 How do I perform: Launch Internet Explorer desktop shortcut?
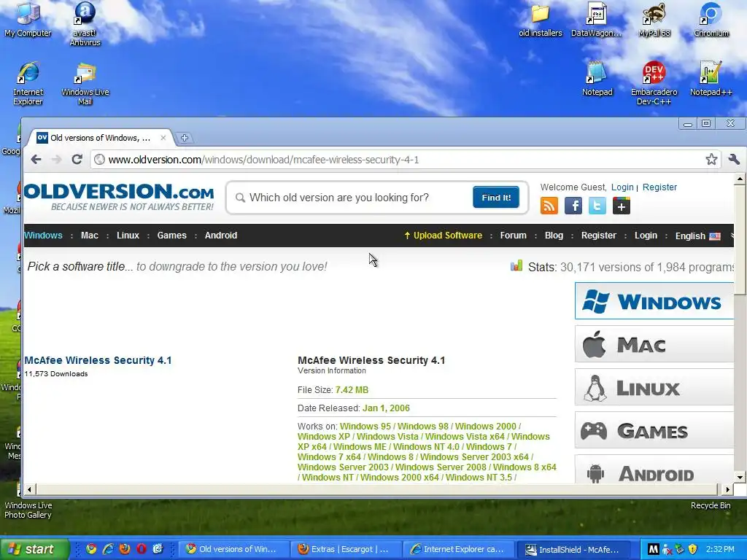(x=28, y=83)
